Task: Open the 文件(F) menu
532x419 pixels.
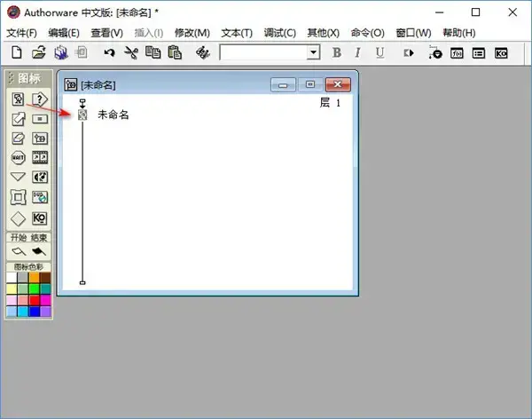Action: [x=21, y=33]
